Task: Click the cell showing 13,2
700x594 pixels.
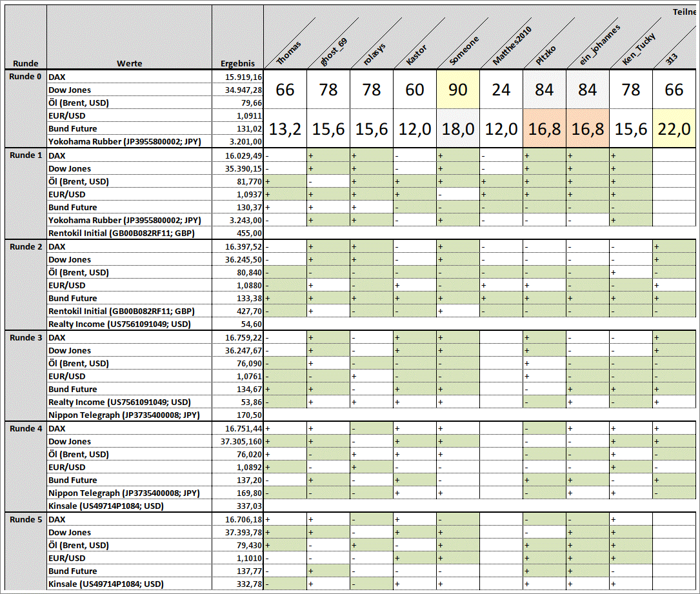Action: tap(285, 128)
